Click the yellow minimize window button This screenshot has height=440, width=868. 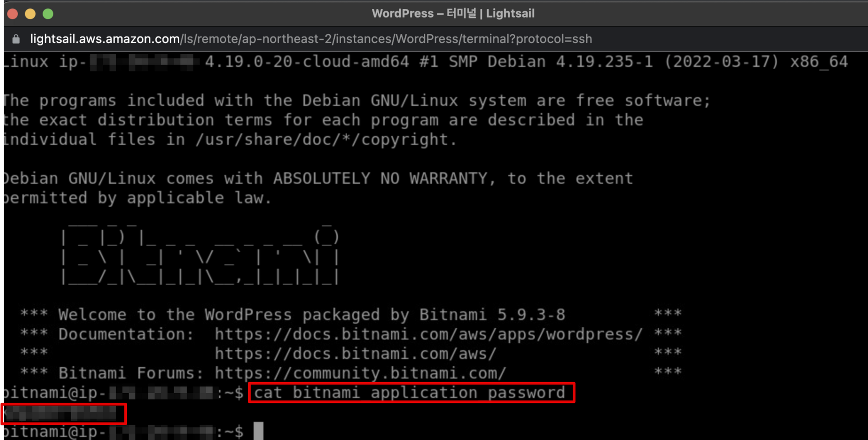pyautogui.click(x=31, y=14)
